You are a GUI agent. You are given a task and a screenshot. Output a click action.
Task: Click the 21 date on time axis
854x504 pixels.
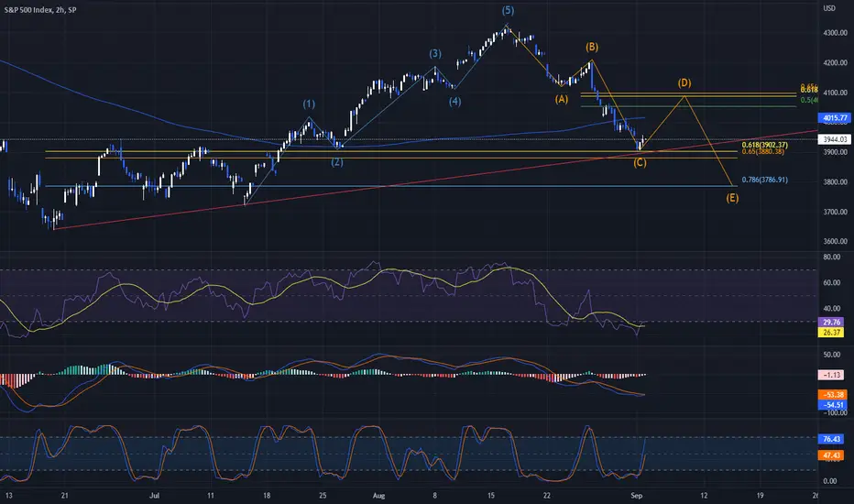click(x=65, y=496)
